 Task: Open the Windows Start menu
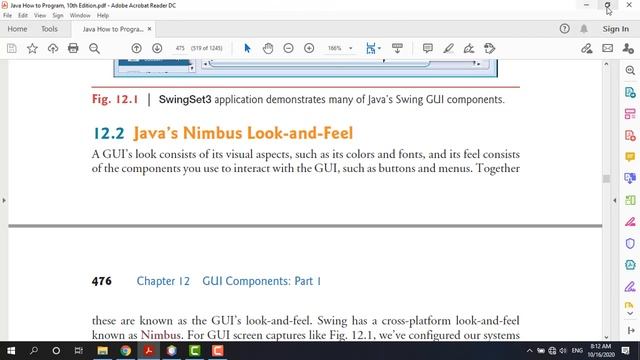[x=11, y=351]
